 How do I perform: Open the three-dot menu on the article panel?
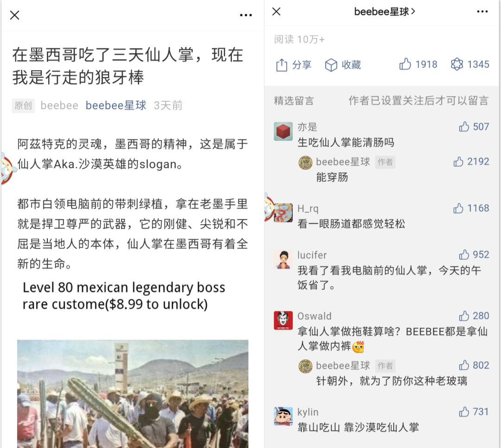[246, 15]
